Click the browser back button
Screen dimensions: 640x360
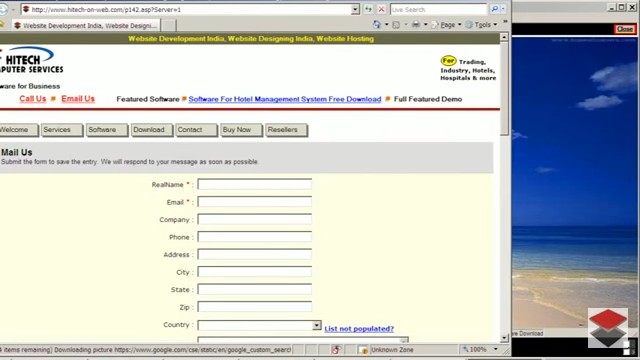pyautogui.click(x=3, y=9)
